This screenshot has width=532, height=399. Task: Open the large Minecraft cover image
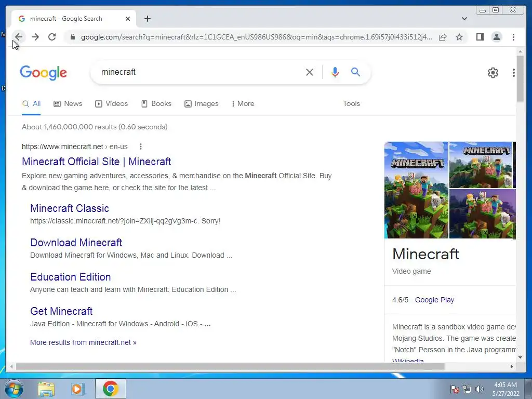coord(416,190)
